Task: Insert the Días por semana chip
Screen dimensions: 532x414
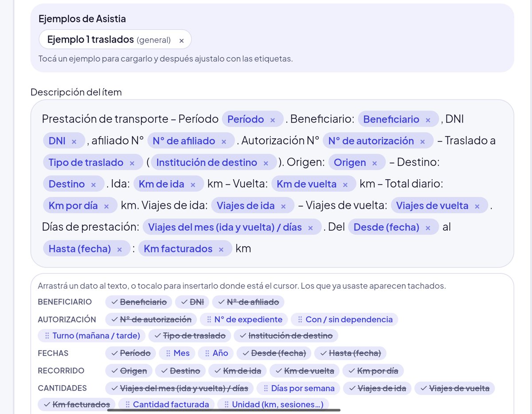Action: 298,388
